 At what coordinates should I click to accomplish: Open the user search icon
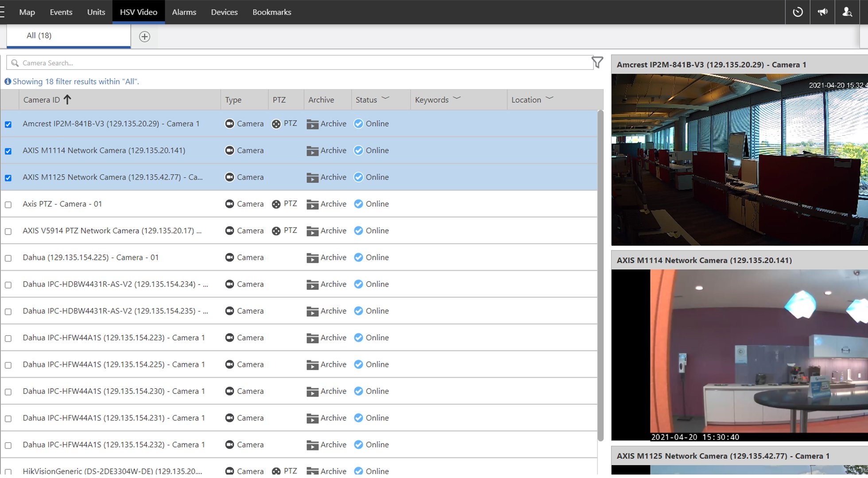847,12
